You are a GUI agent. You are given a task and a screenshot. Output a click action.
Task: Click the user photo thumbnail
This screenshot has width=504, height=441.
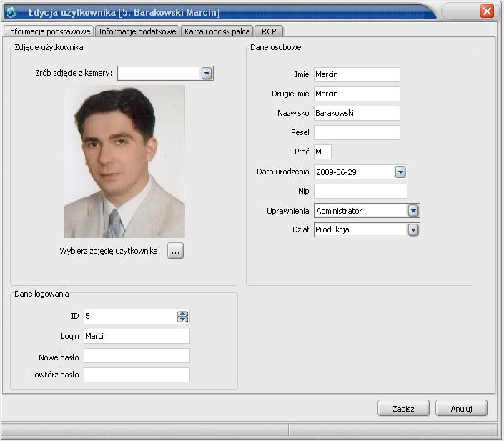[124, 162]
